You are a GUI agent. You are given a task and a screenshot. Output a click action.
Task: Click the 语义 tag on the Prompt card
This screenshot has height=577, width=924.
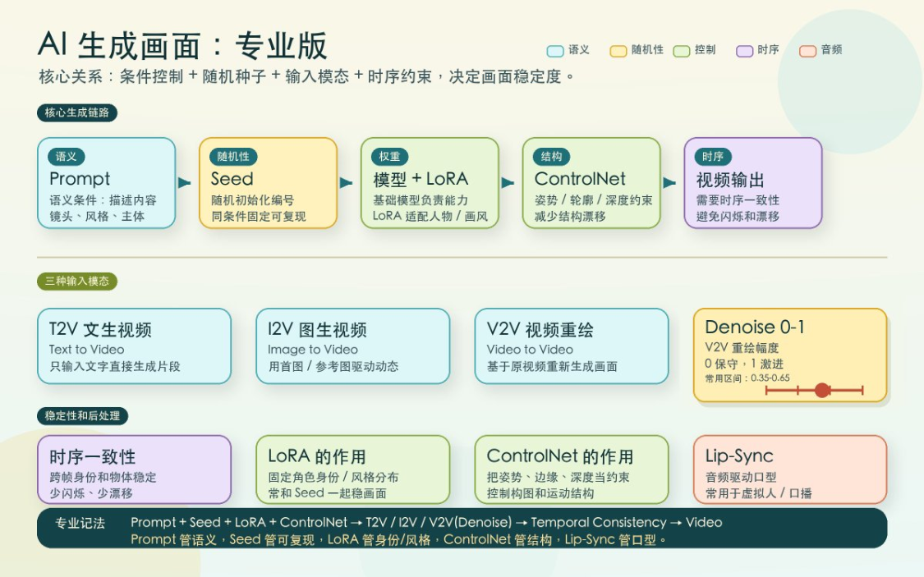point(66,157)
